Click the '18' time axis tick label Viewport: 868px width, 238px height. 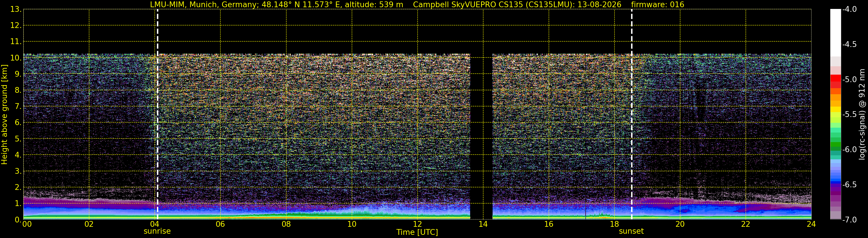pyautogui.click(x=614, y=224)
